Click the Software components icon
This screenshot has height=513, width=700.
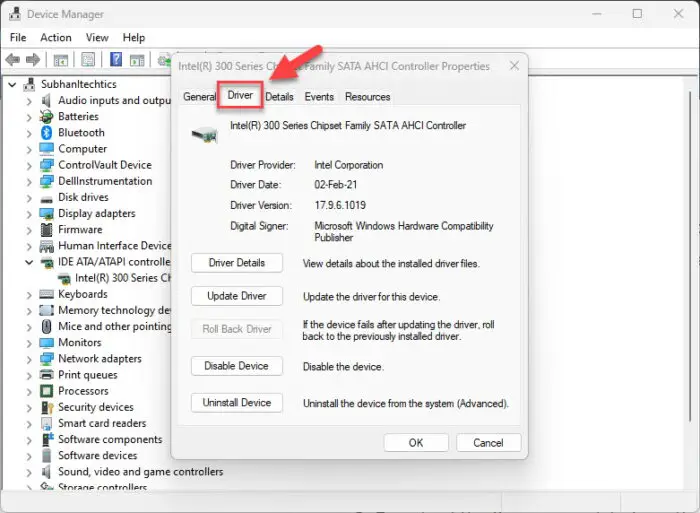click(47, 439)
